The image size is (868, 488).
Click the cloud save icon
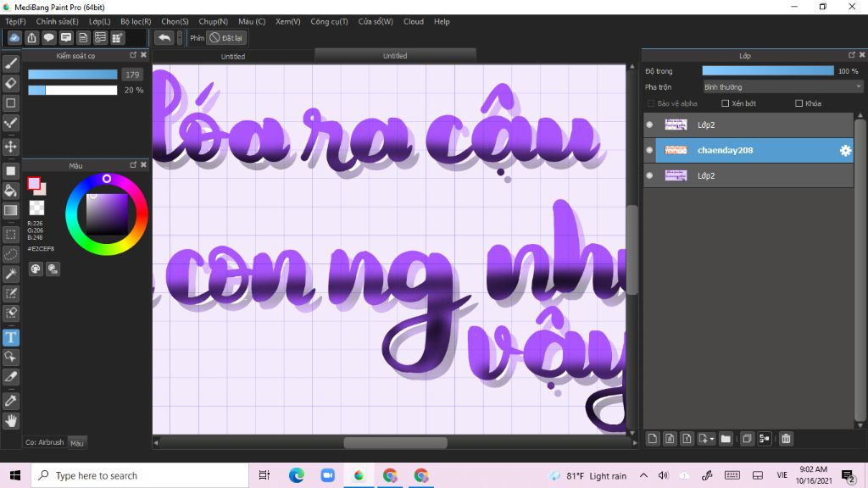[x=14, y=37]
